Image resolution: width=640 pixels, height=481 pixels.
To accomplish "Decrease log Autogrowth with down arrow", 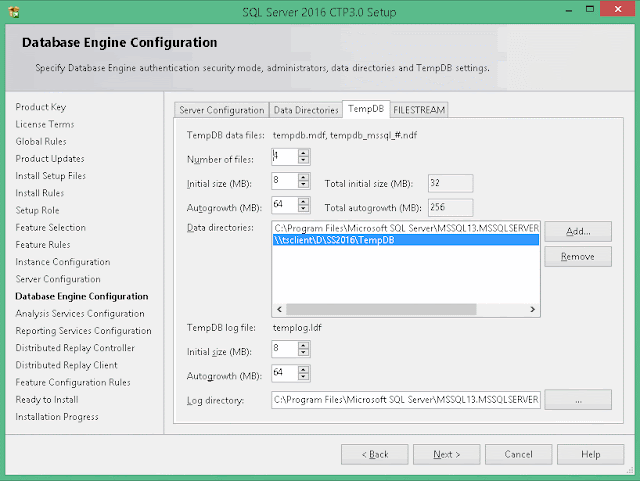I will pos(303,377).
